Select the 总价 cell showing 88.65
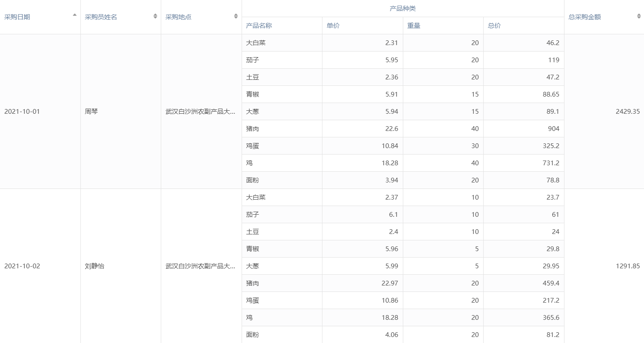This screenshot has width=644, height=343. [x=551, y=94]
